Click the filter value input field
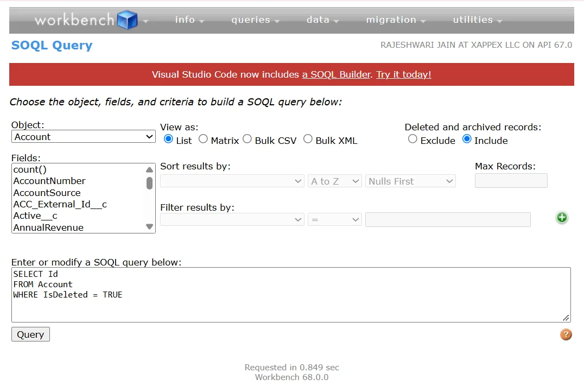The width and height of the screenshot is (584, 392). [x=448, y=219]
